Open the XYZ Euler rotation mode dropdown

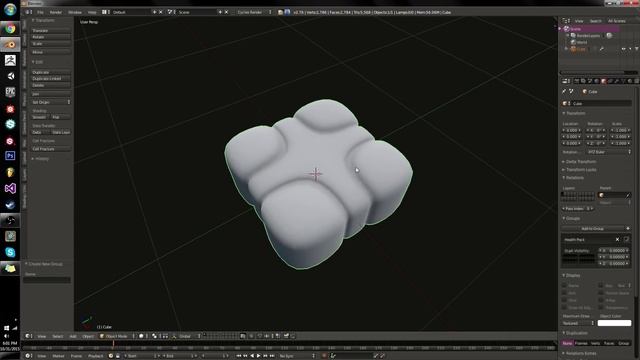coord(609,152)
